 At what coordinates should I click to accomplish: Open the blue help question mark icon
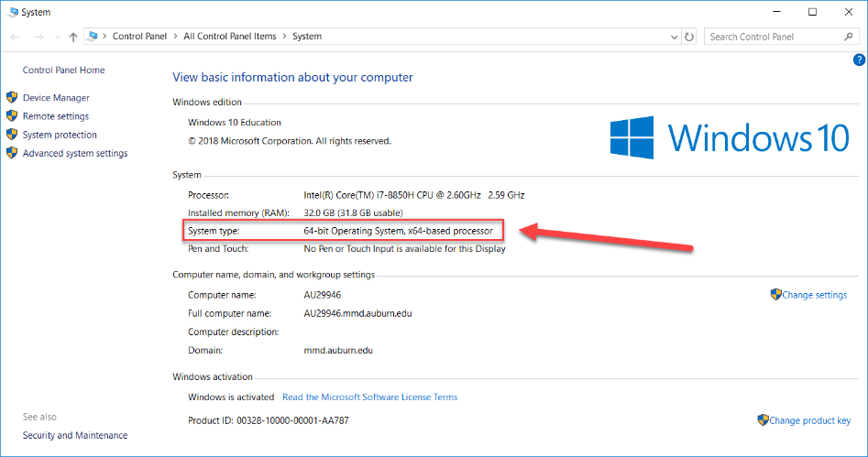point(859,60)
